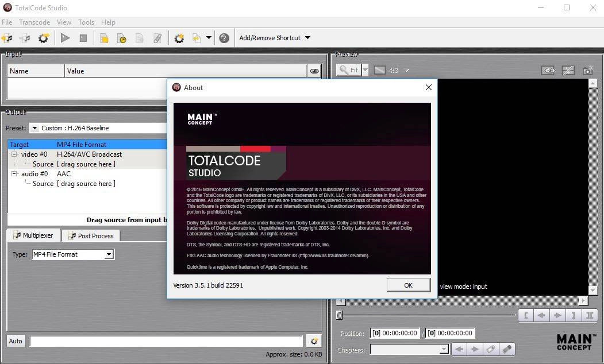Select H.264/AVC Broadcast video entry
The image size is (604, 364).
pyautogui.click(x=90, y=154)
